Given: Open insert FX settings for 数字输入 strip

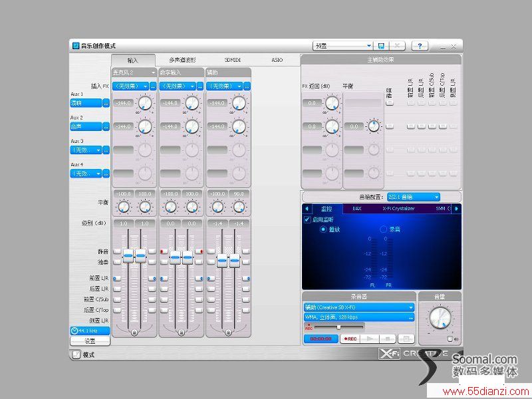Looking at the screenshot, I should point(200,86).
